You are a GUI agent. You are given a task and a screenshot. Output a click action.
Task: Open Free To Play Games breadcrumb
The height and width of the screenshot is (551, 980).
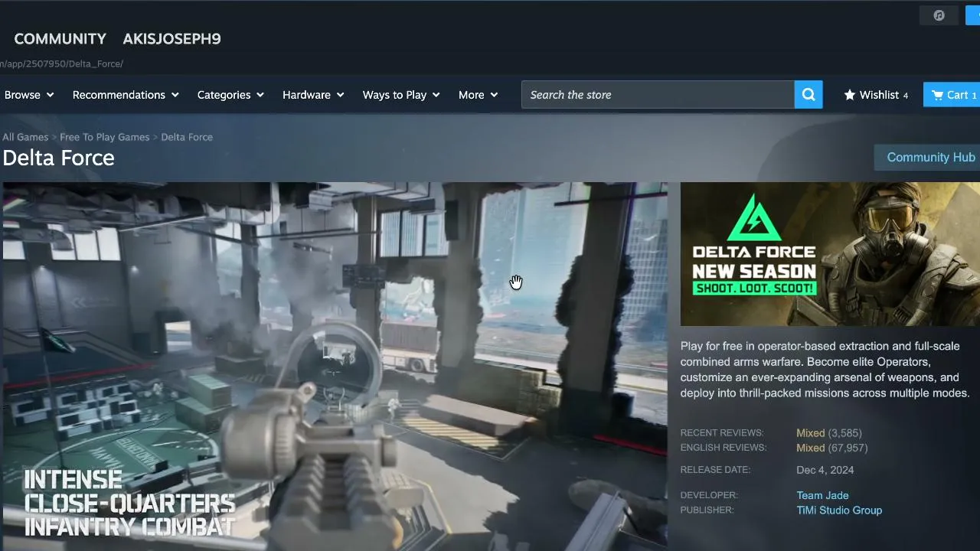click(x=105, y=137)
